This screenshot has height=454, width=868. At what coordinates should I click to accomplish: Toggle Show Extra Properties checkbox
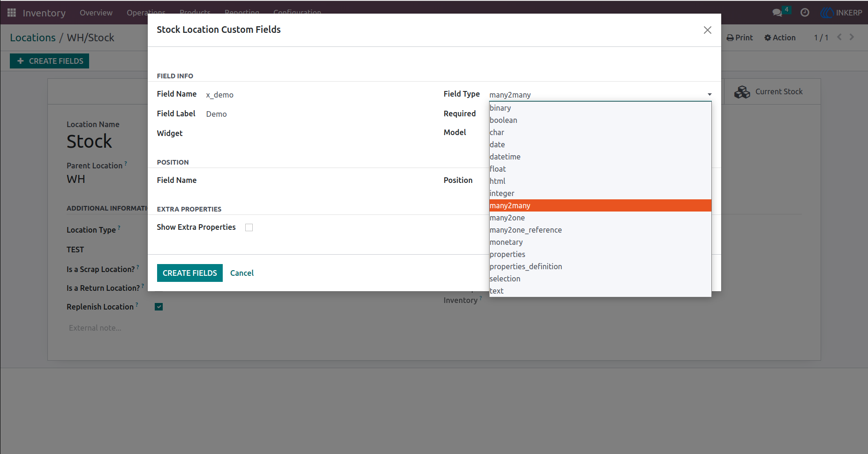[x=249, y=227]
